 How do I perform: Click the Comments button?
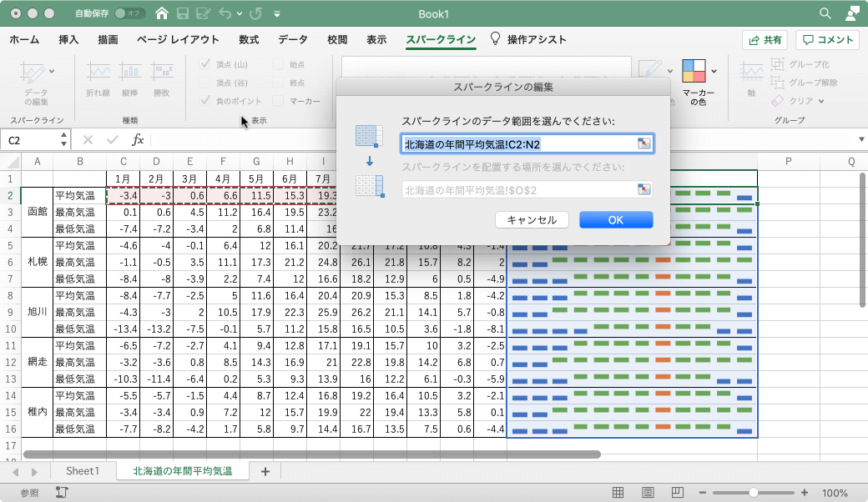tap(828, 40)
